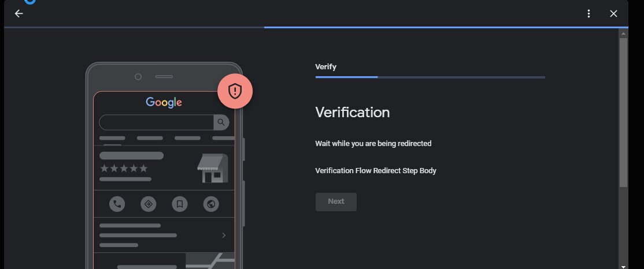
Task: Click the search field in phone mockup
Action: point(156,122)
